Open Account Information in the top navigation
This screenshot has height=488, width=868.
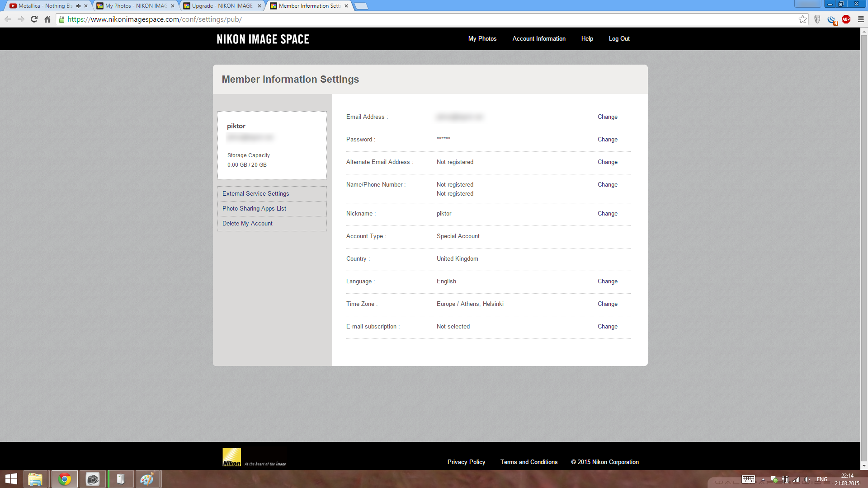[539, 39]
